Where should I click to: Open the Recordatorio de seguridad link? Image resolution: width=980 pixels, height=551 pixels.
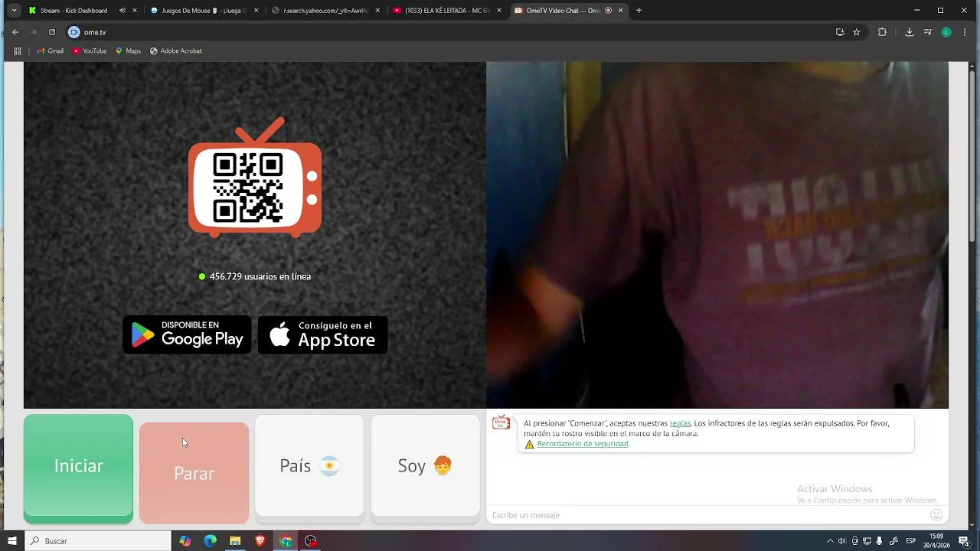tap(583, 444)
